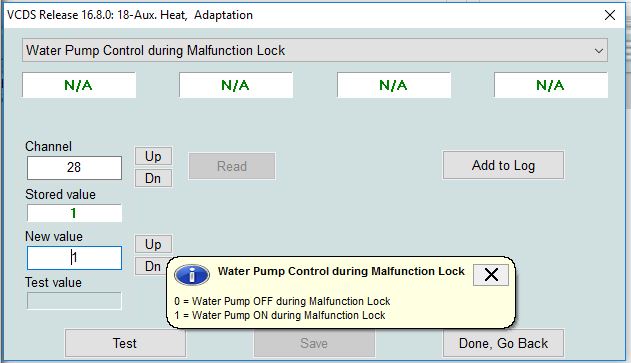Open the Water Pump Control combo box
Image resolution: width=631 pixels, height=363 pixels.
point(315,50)
